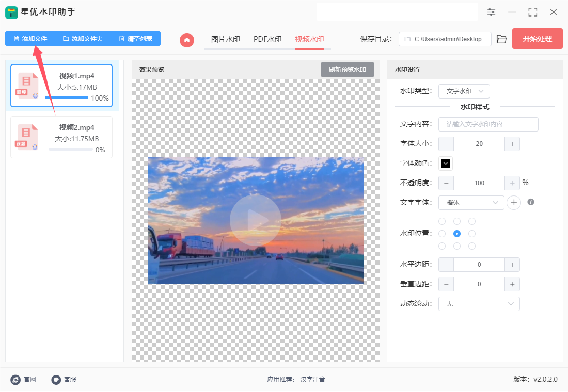The height and width of the screenshot is (392, 568).
Task: Open the settings sliders icon in title bar
Action: [491, 12]
